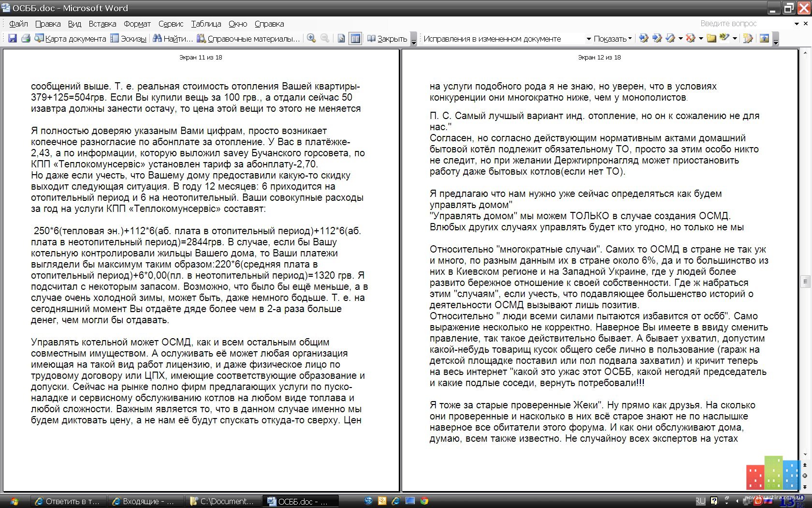Viewport: 812px width, 508px height.
Task: Open the Reviewing Pane icon
Action: pyautogui.click(x=764, y=38)
